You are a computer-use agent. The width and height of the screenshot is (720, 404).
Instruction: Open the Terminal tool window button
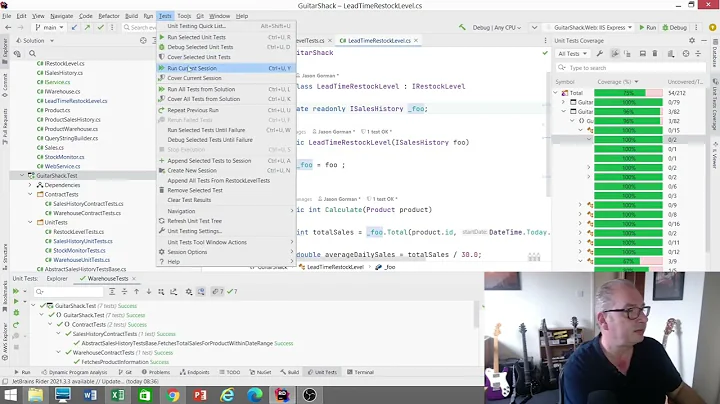click(360, 372)
